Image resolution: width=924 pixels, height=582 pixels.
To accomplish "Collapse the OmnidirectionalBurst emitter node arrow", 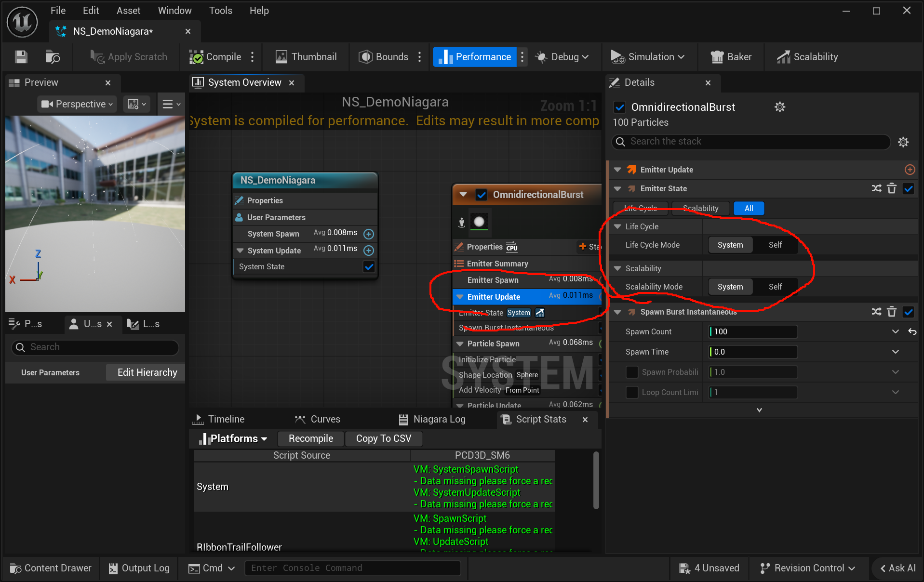I will [x=463, y=195].
